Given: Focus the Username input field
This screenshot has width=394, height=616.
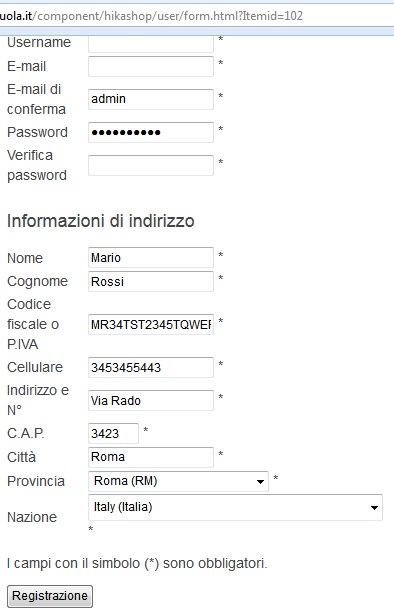Looking at the screenshot, I should pyautogui.click(x=151, y=43).
